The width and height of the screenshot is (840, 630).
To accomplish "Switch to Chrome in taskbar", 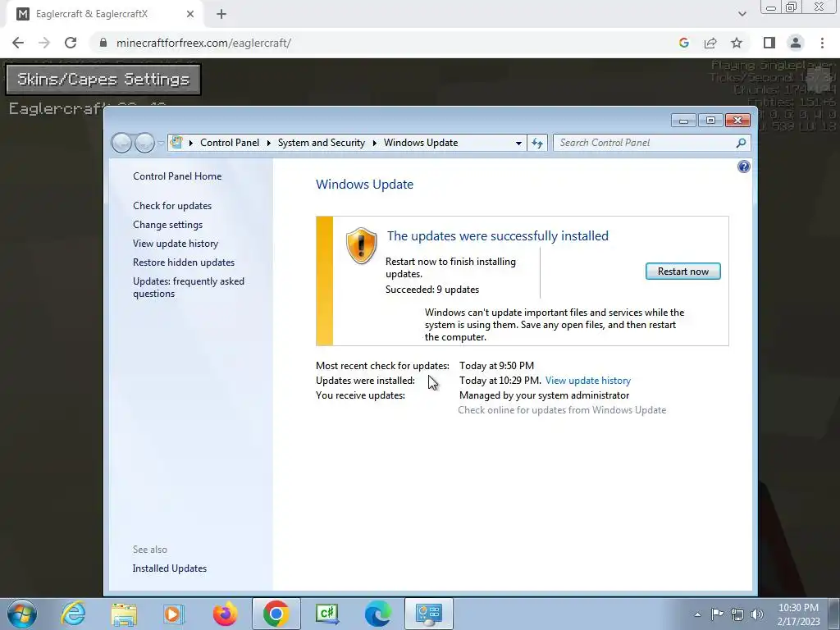I will click(x=276, y=614).
